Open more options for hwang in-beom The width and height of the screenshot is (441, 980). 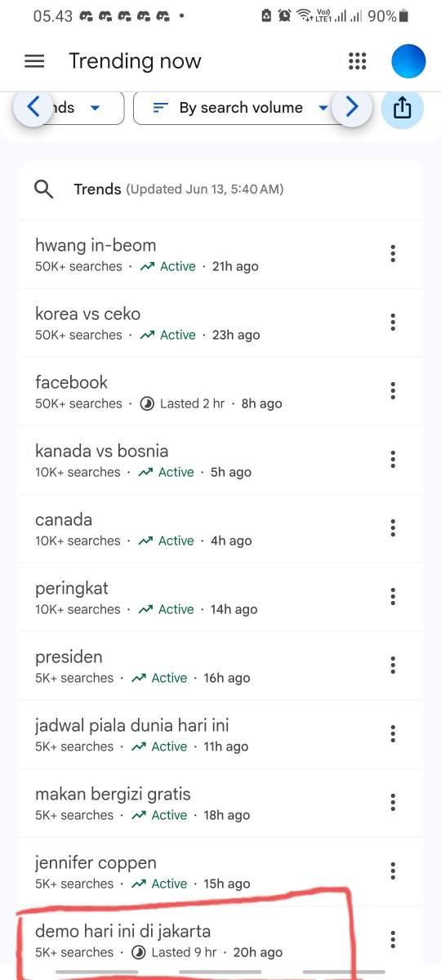click(x=393, y=254)
